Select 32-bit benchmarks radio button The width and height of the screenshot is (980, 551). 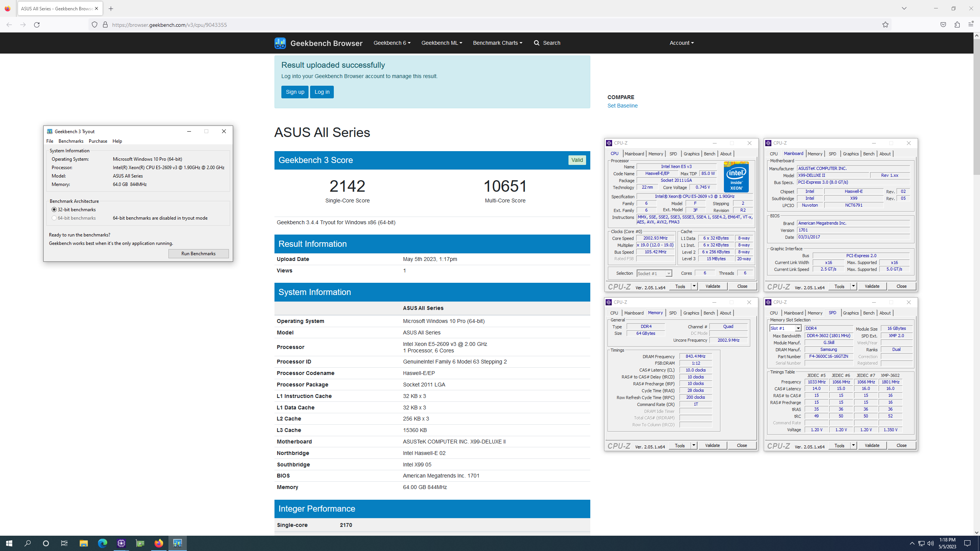pyautogui.click(x=54, y=210)
